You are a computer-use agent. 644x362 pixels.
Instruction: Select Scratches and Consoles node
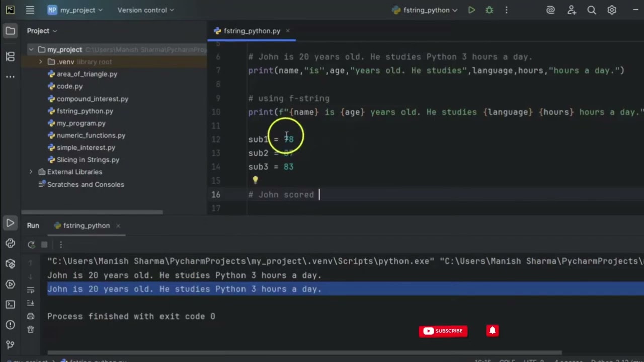click(82, 184)
